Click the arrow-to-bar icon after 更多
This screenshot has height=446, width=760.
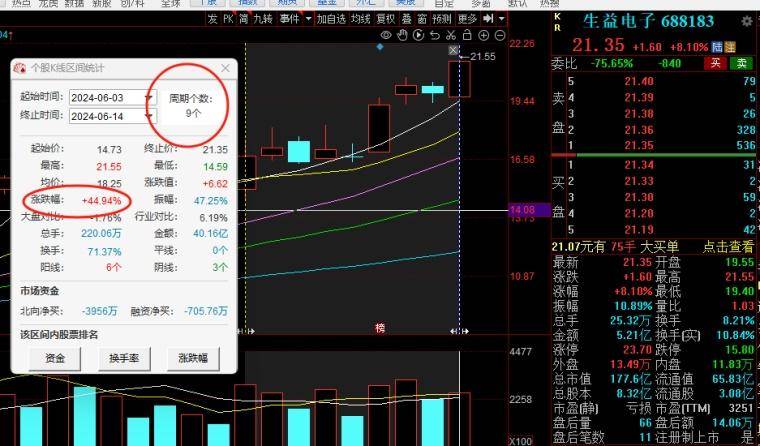(489, 19)
